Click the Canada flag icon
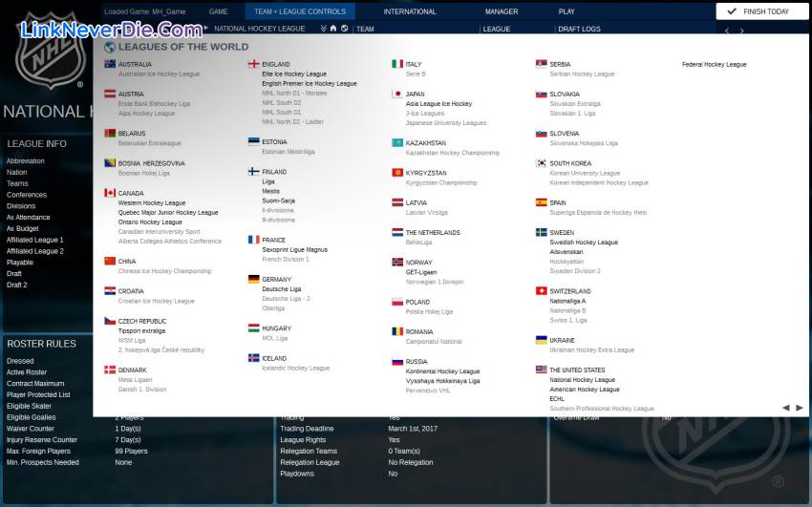812x507 pixels. [110, 193]
